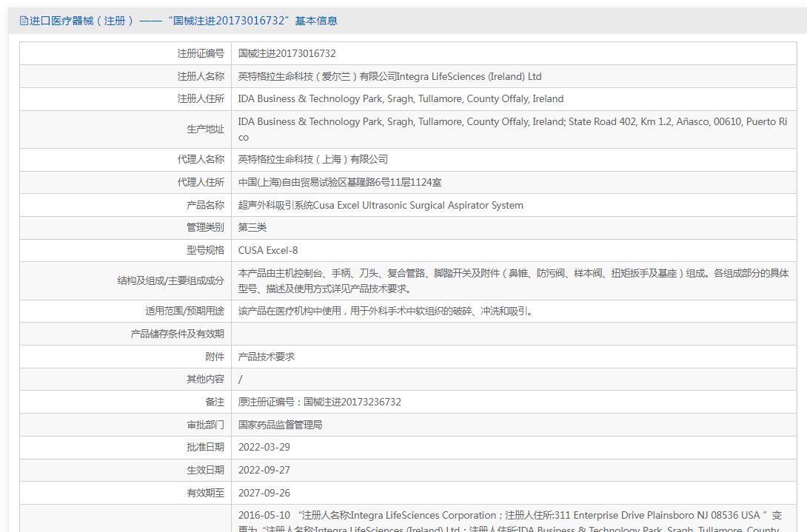807x532 pixels.
Task: Click the approving department 国家药品监督管理局
Action: pos(280,425)
